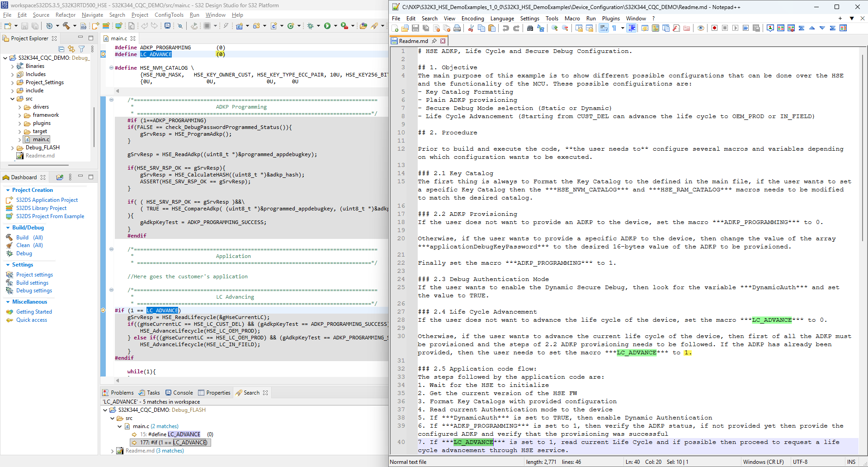This screenshot has width=868, height=467.
Task: Collapse the src folder in Project Explorer
Action: pyautogui.click(x=12, y=99)
